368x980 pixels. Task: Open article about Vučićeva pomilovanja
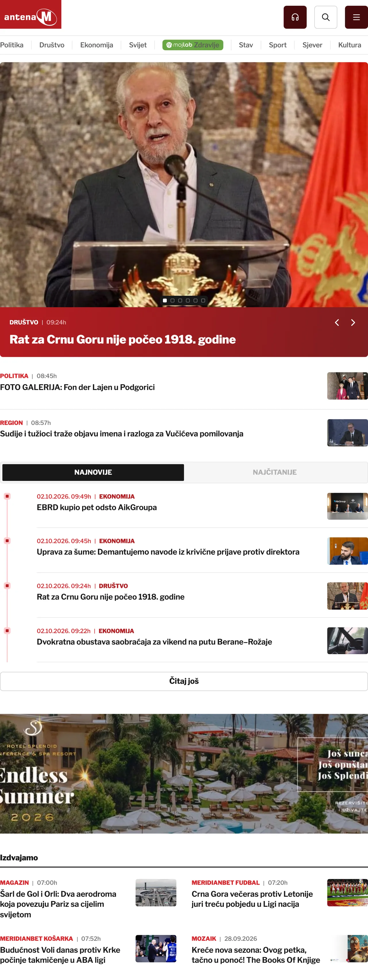[122, 434]
